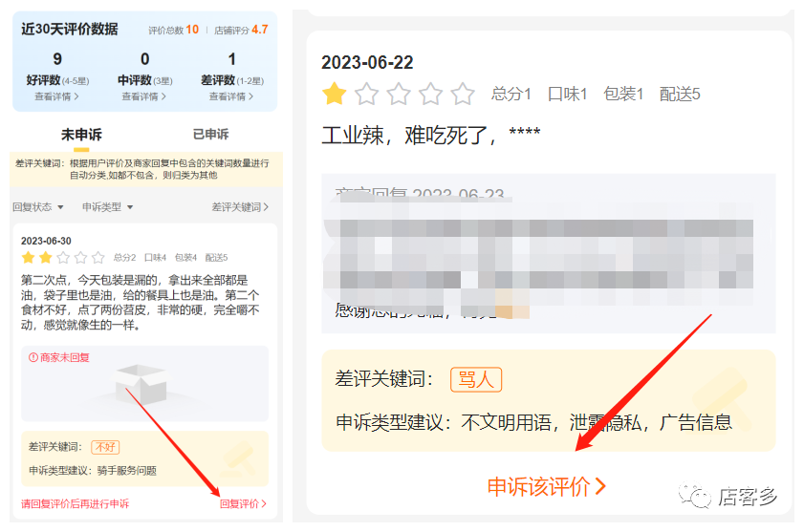Click empty box illustration under 商家未回复

142,384
